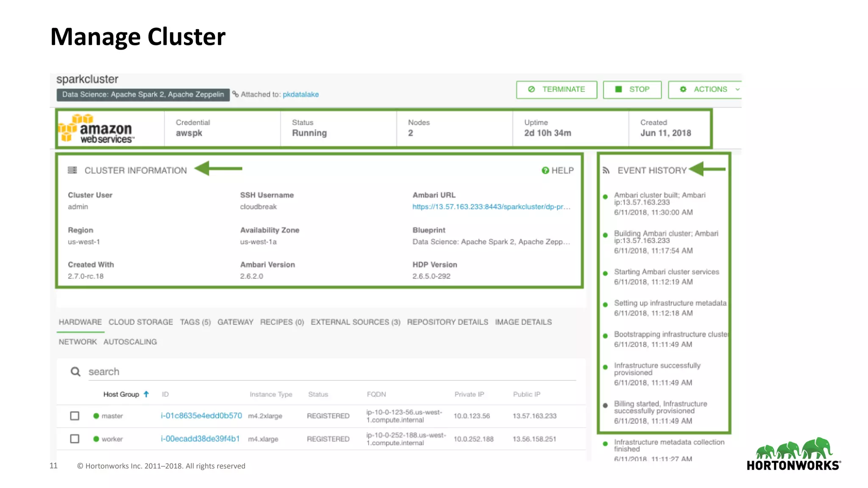
Task: Click the master host green status dot
Action: (96, 416)
